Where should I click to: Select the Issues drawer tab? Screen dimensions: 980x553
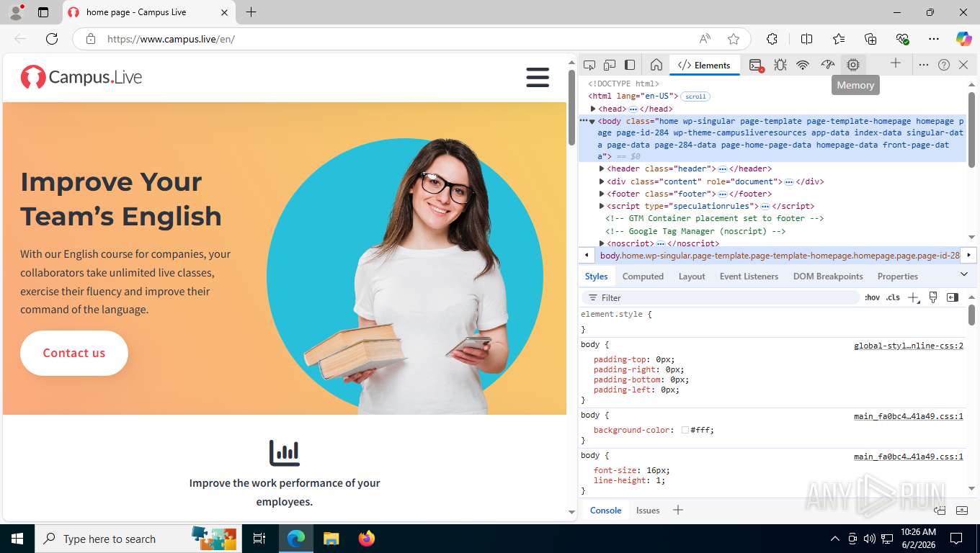(648, 511)
